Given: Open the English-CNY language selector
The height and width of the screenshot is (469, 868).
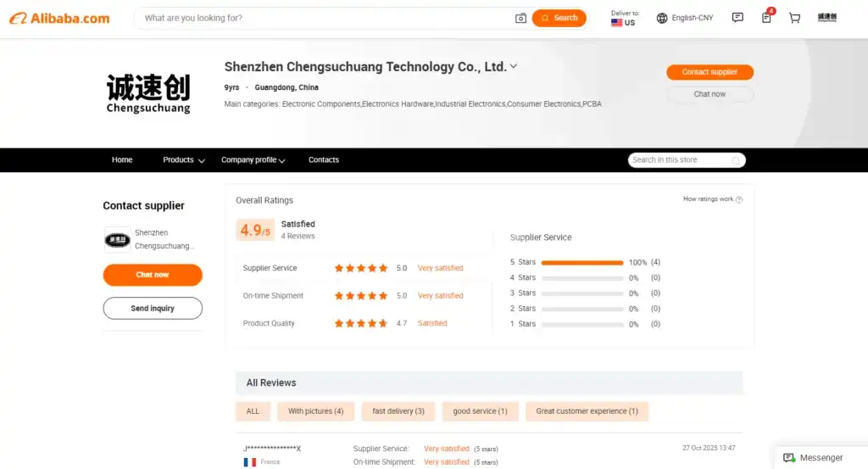Looking at the screenshot, I should coord(685,18).
